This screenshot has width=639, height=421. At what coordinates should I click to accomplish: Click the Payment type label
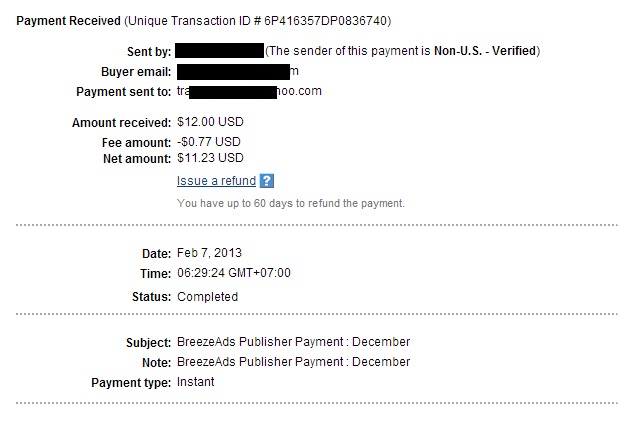coord(131,383)
